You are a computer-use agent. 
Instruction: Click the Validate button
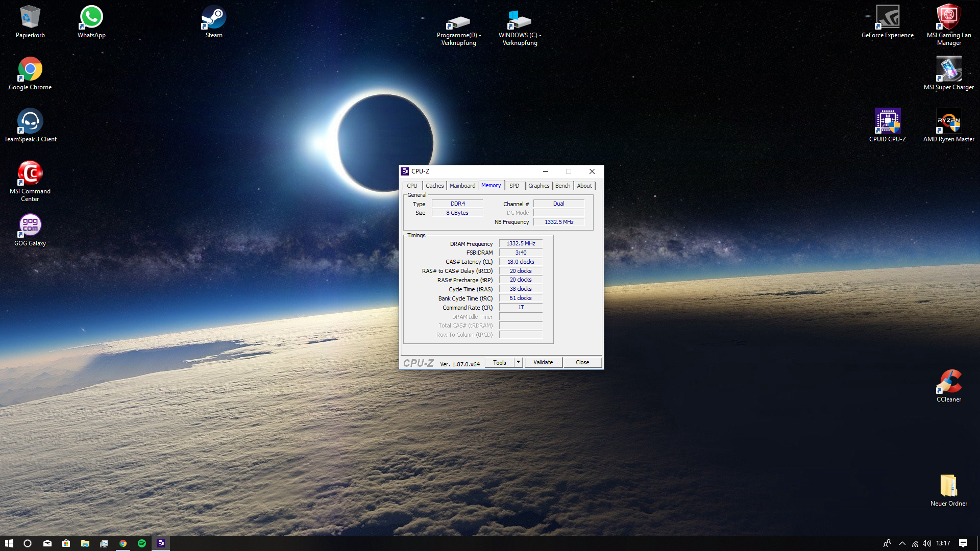click(x=543, y=362)
